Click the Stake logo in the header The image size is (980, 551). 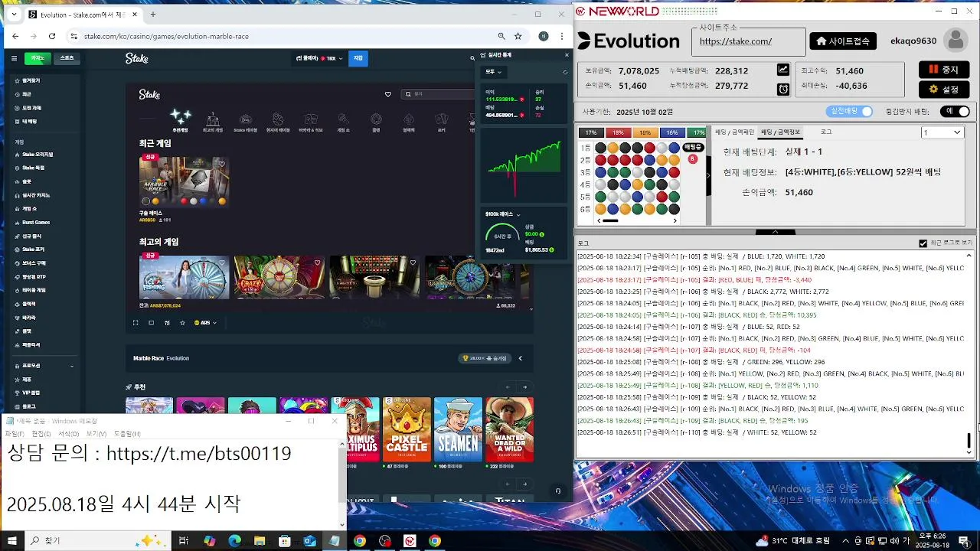pos(137,58)
